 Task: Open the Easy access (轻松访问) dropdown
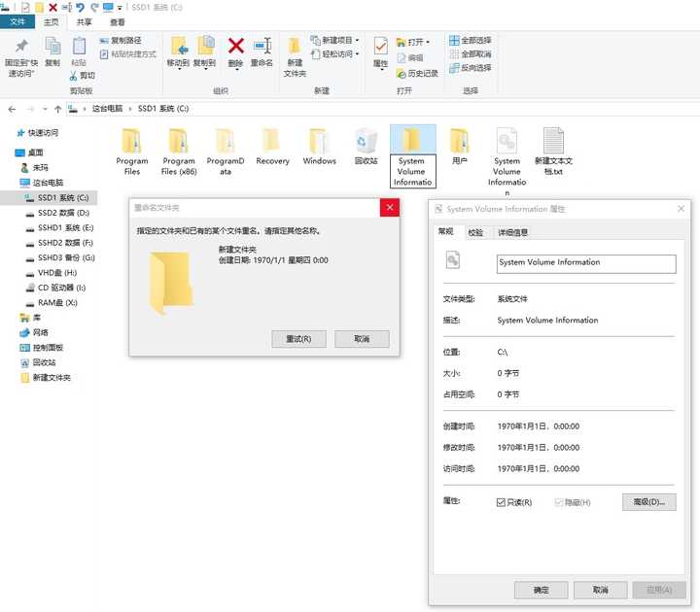(x=334, y=54)
